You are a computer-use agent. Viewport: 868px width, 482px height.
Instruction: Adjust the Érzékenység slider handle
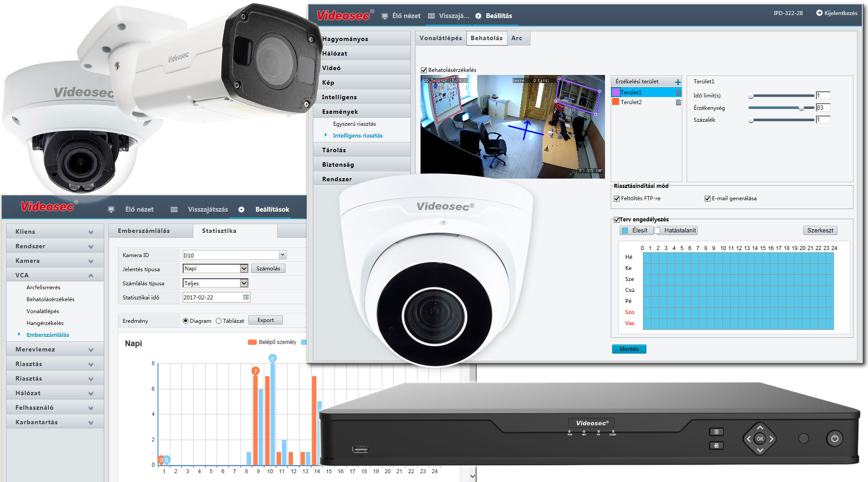coord(801,108)
